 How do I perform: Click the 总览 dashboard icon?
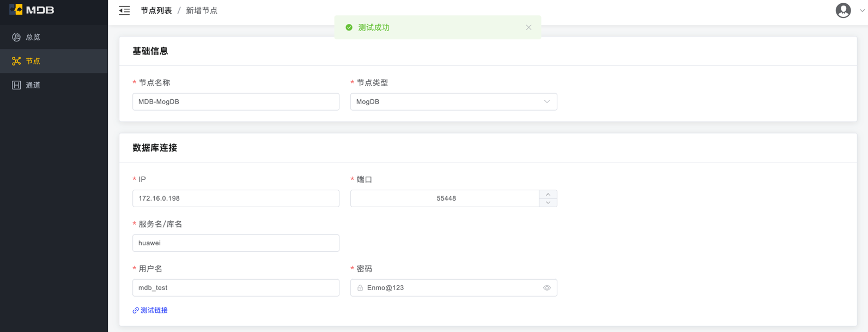tap(16, 37)
